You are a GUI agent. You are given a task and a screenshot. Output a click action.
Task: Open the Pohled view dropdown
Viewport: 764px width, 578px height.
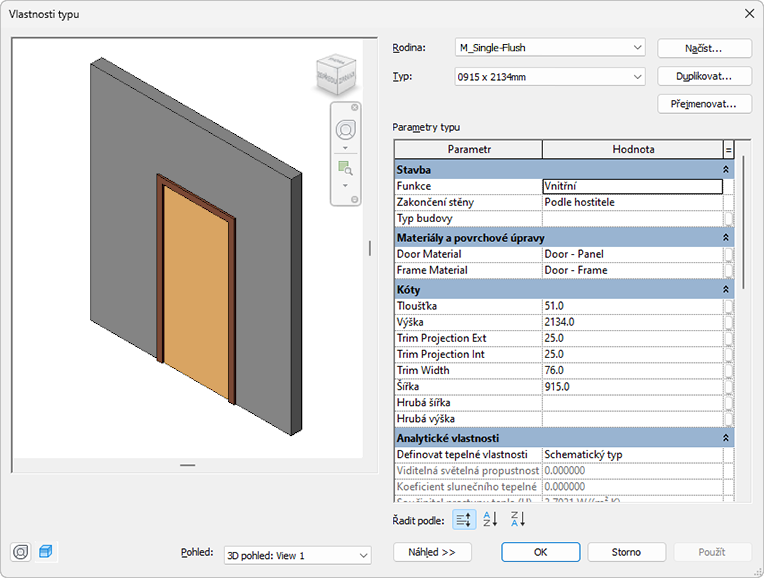tap(297, 556)
